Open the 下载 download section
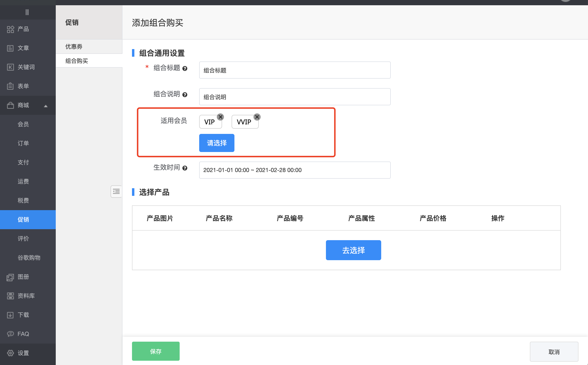 (10, 315)
